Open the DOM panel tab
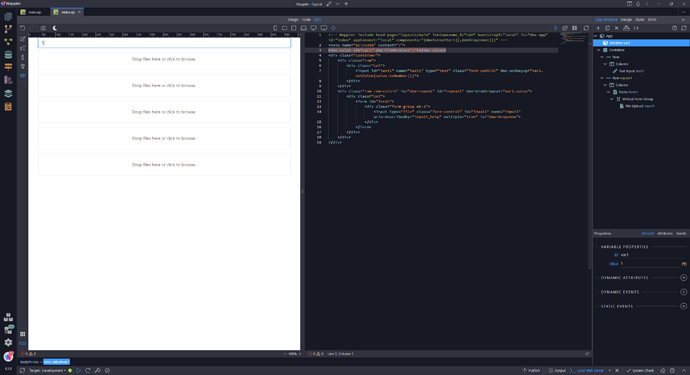This screenshot has width=690, height=375. tap(652, 19)
